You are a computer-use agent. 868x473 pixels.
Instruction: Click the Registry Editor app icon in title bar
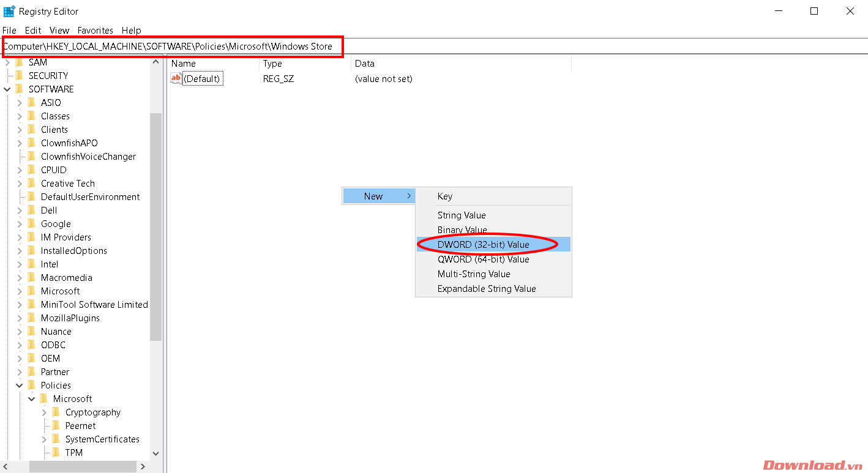[x=9, y=11]
